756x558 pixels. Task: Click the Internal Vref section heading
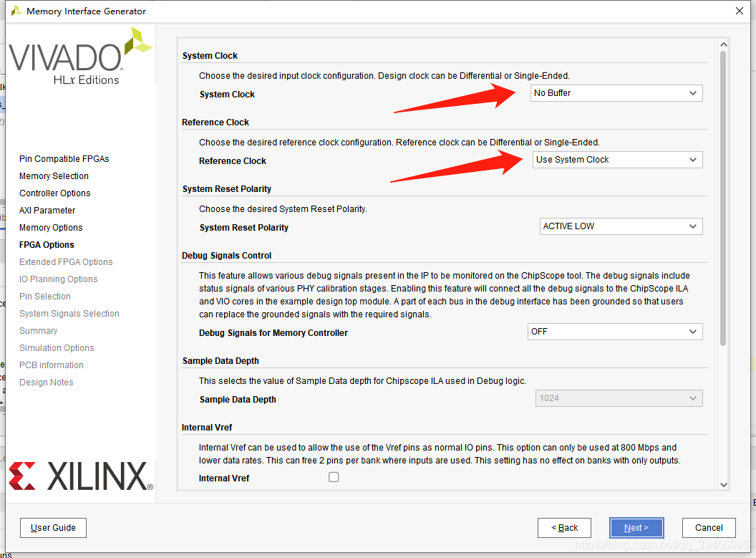coord(207,428)
